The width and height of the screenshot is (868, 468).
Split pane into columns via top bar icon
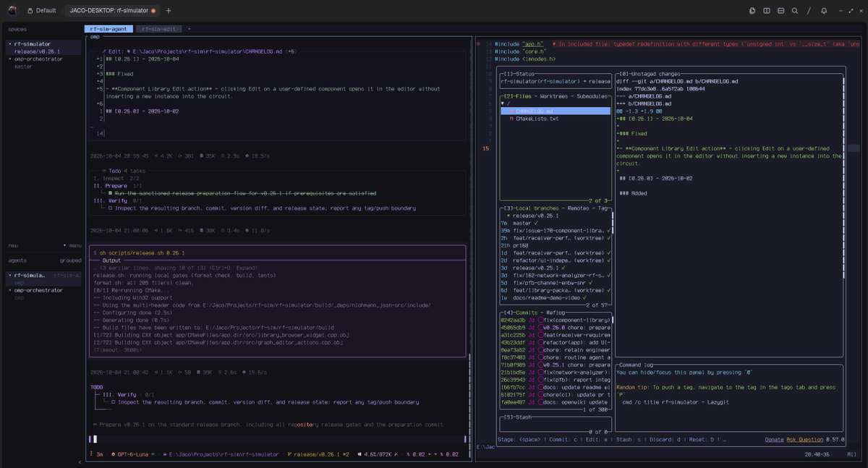click(767, 11)
